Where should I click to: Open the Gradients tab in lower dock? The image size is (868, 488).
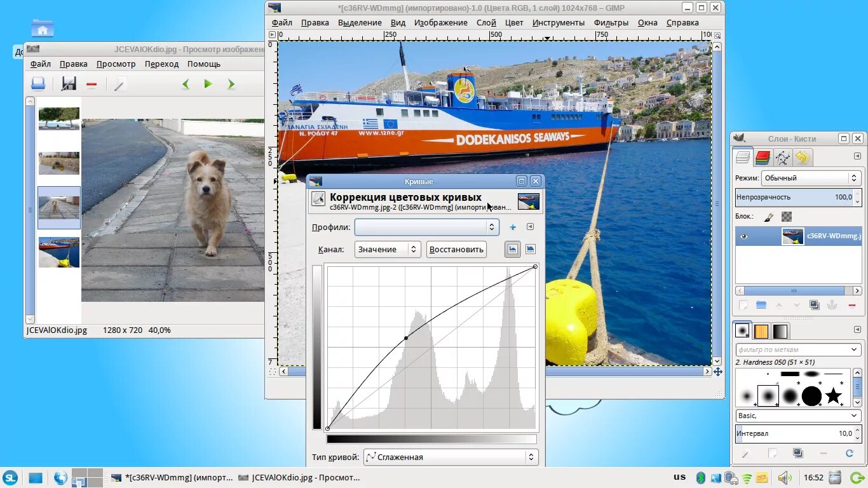(x=780, y=331)
